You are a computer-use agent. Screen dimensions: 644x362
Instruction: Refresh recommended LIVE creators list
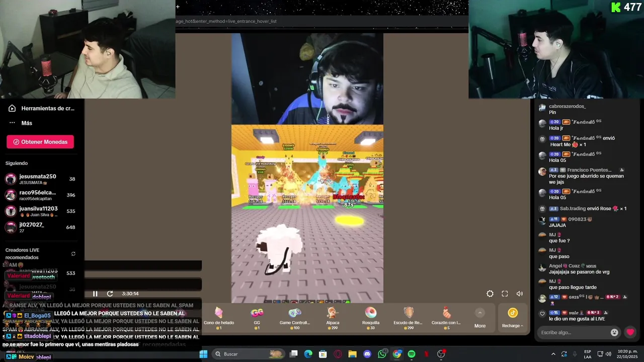point(73,254)
